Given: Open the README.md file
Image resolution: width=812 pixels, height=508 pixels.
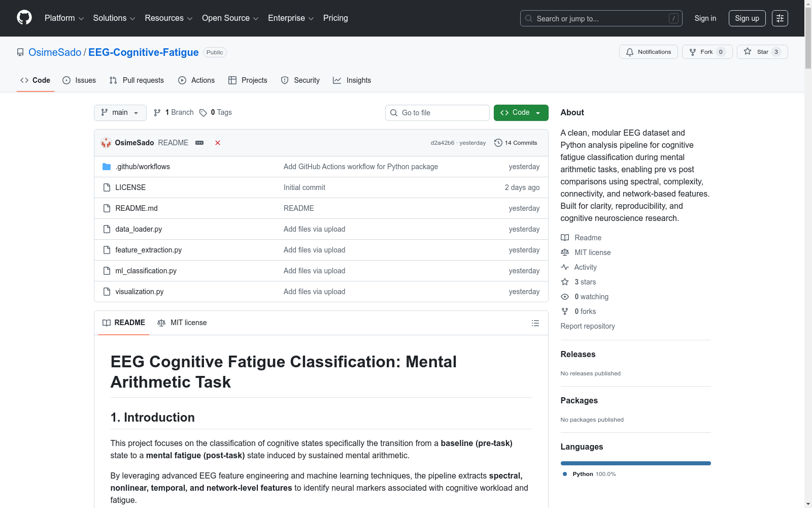Looking at the screenshot, I should pyautogui.click(x=137, y=208).
